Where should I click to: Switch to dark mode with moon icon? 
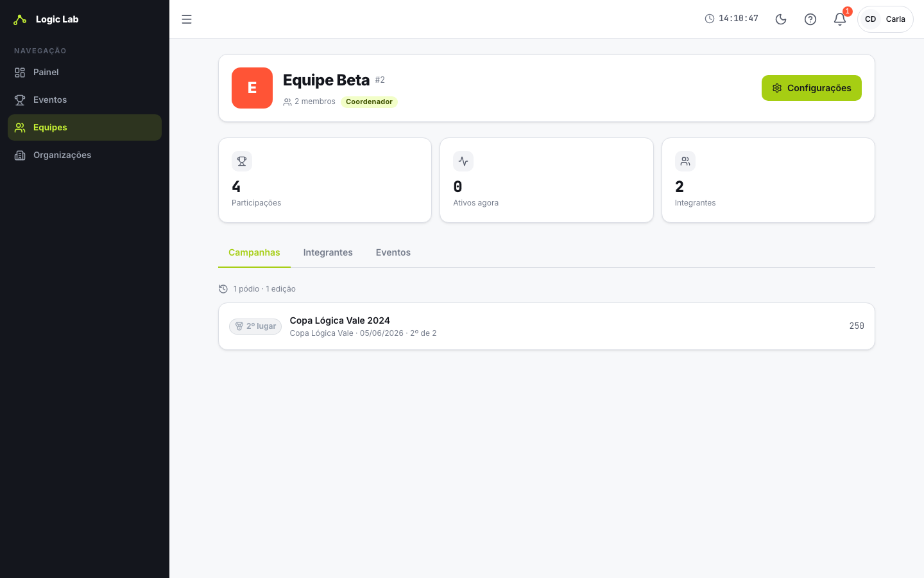781,19
